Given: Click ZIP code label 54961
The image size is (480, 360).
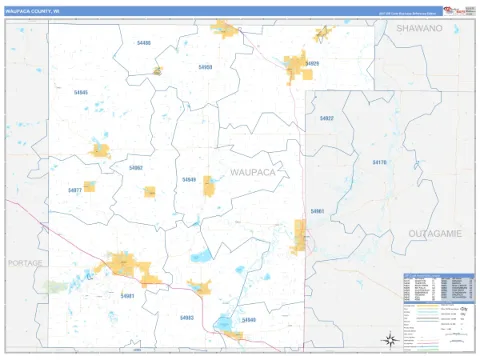Looking at the screenshot, I should [x=317, y=211].
